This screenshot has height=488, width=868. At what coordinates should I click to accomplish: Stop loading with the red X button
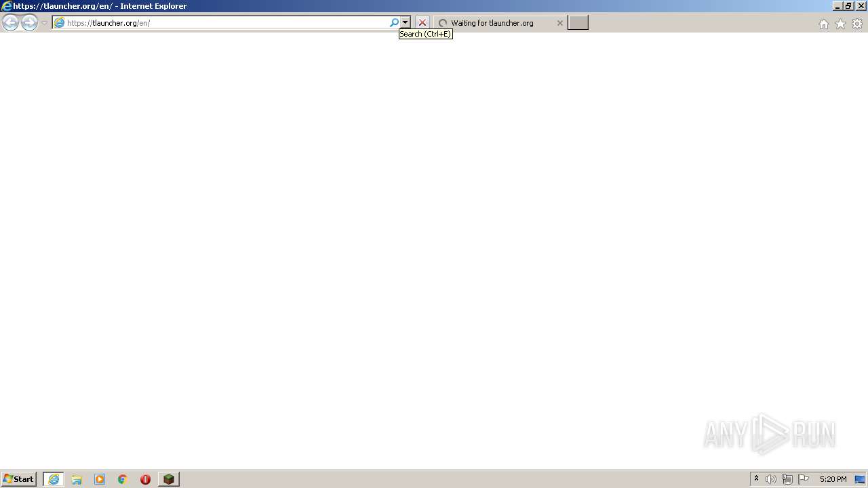pos(422,23)
